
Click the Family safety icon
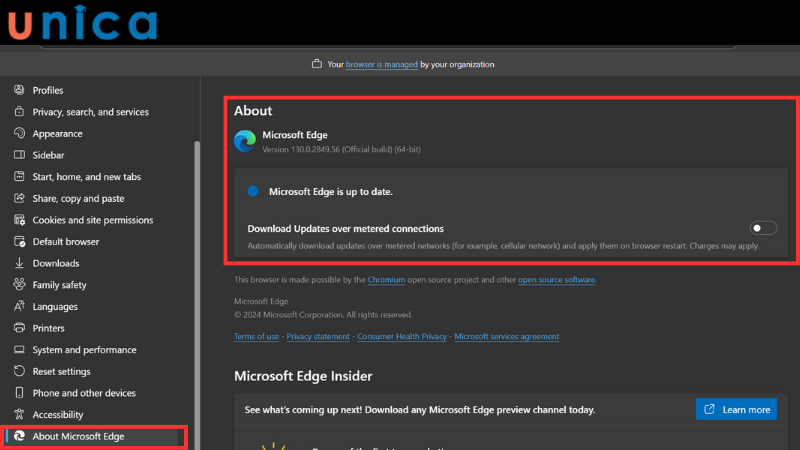point(19,285)
